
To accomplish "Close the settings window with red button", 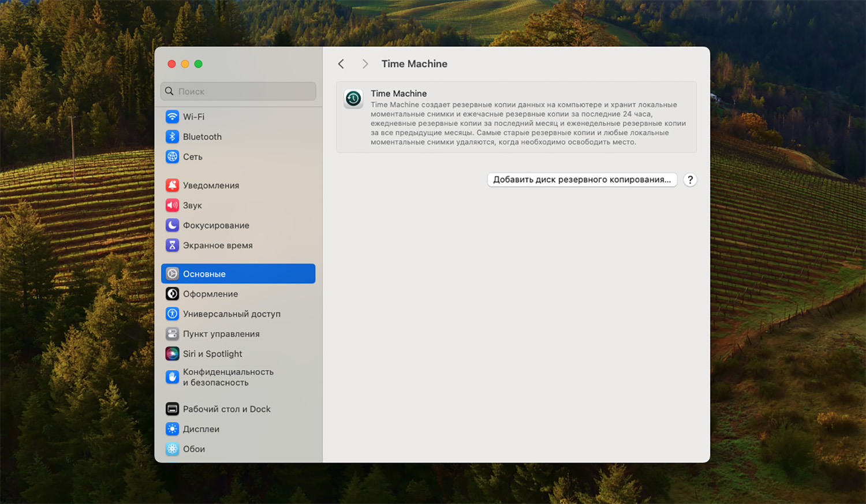I will click(171, 64).
